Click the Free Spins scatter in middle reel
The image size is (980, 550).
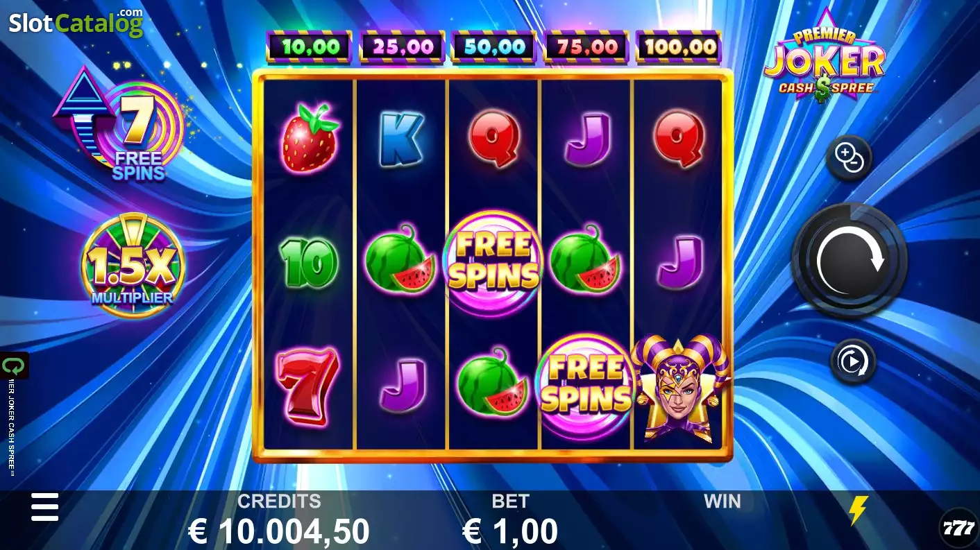[x=493, y=264]
